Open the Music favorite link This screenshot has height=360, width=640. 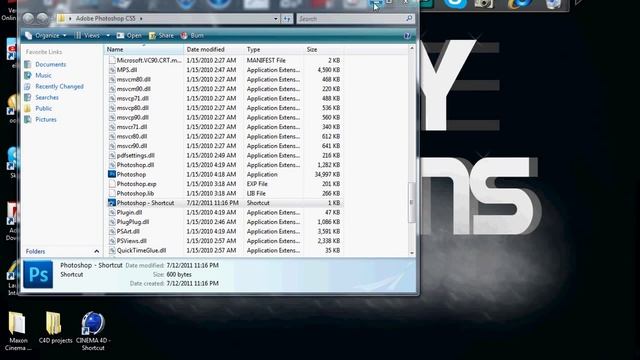tap(43, 76)
